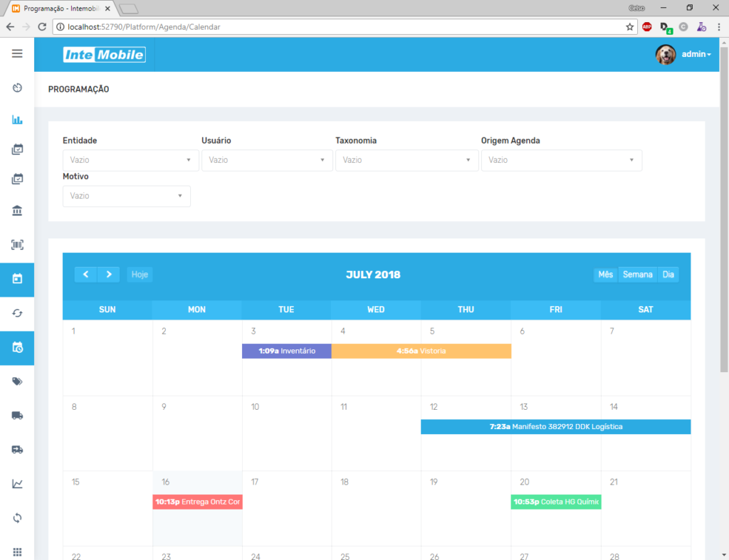Open the red Entrega Ontz event
The image size is (729, 560).
click(x=198, y=502)
